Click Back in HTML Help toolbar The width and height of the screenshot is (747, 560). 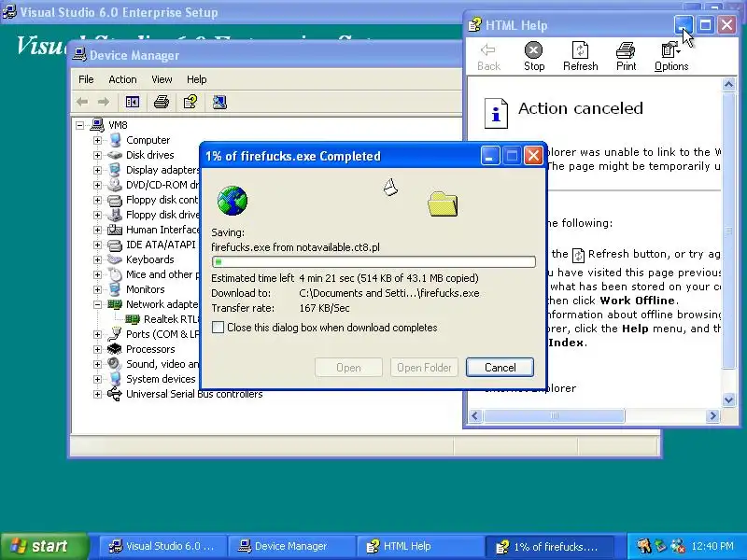tap(488, 56)
